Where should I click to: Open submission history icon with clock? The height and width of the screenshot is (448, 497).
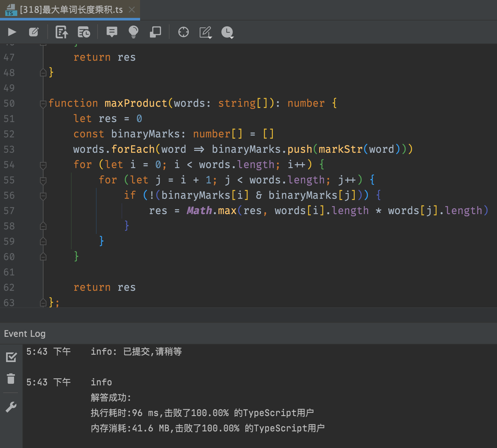84,32
